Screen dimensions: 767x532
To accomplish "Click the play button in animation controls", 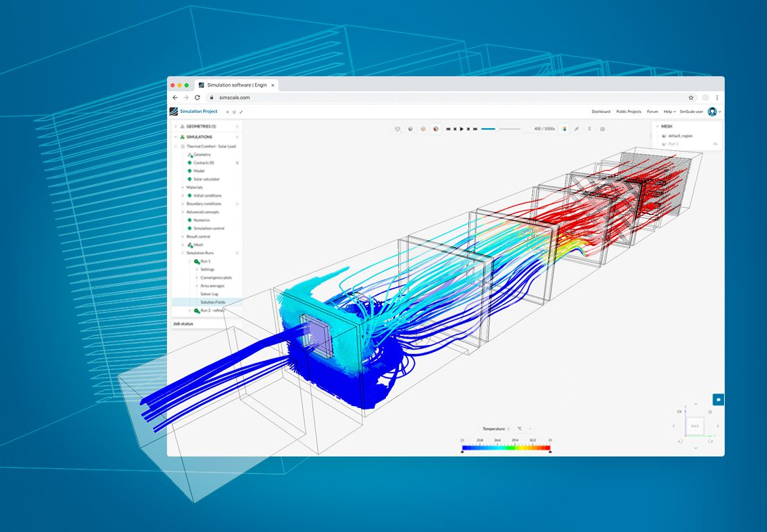I will [x=461, y=129].
